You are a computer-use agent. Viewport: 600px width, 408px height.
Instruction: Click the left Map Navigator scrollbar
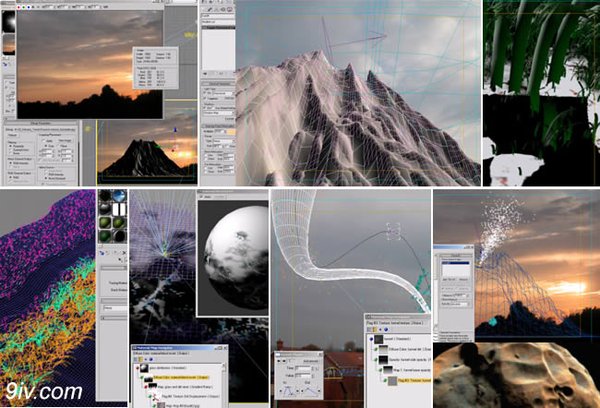click(x=224, y=386)
